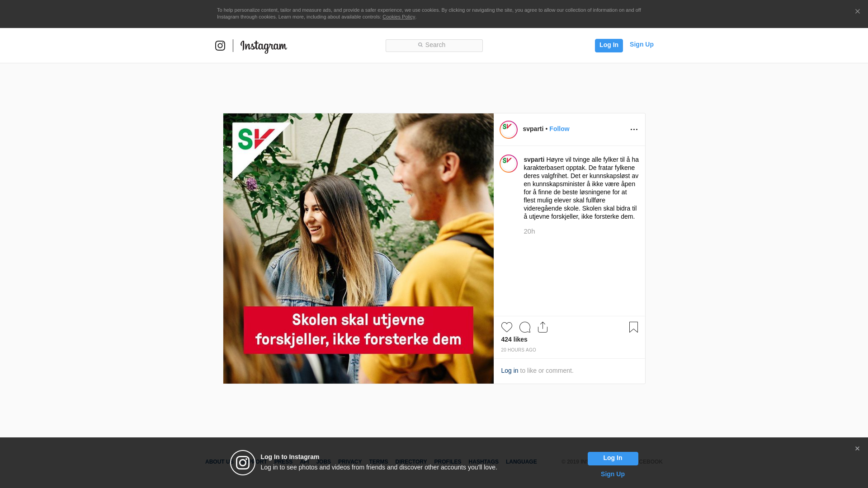Follow the svparti account

click(559, 129)
